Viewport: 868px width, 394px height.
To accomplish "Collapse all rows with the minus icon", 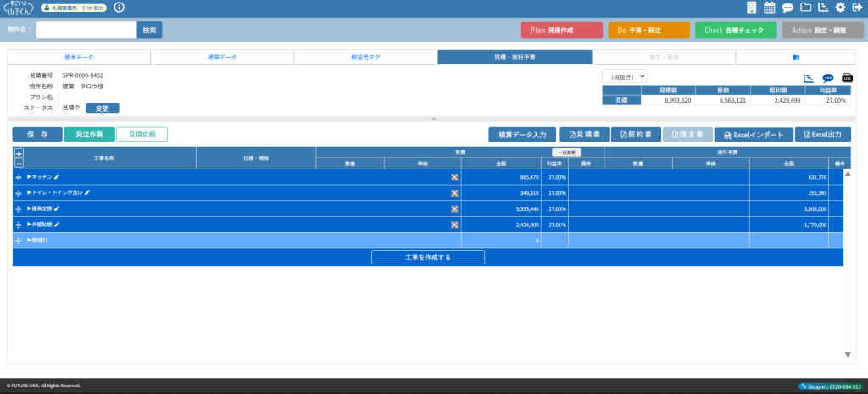I will coord(19,163).
